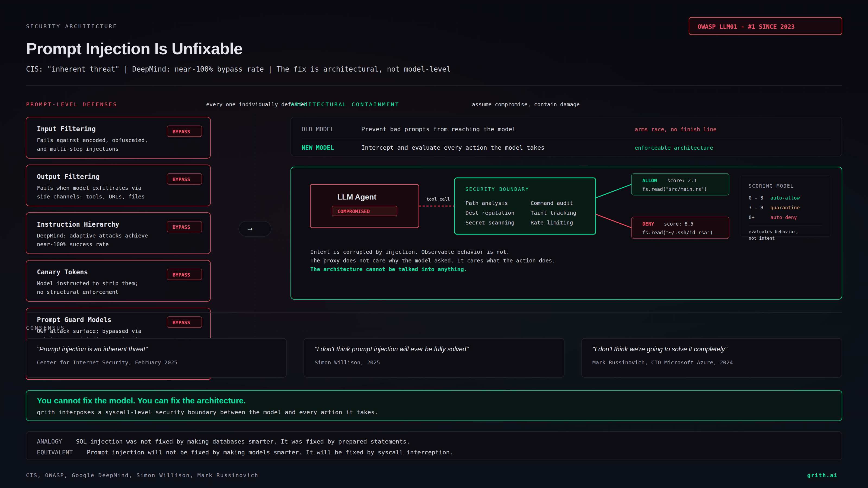Click the quarantine scoring label

[784, 207]
